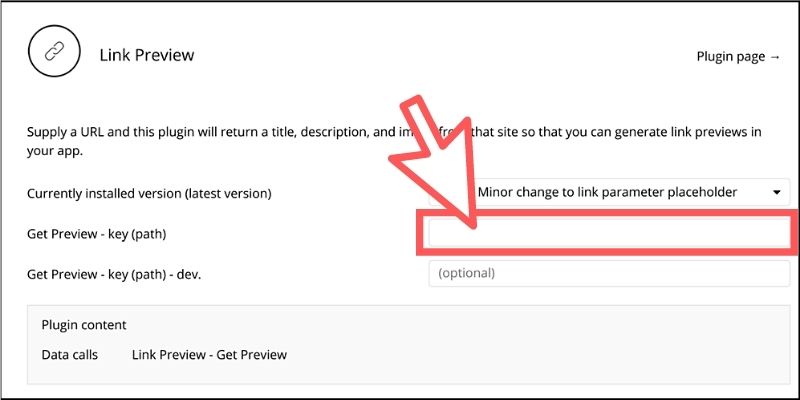Click the 'your app.' description line
This screenshot has width=800, height=400.
point(55,152)
